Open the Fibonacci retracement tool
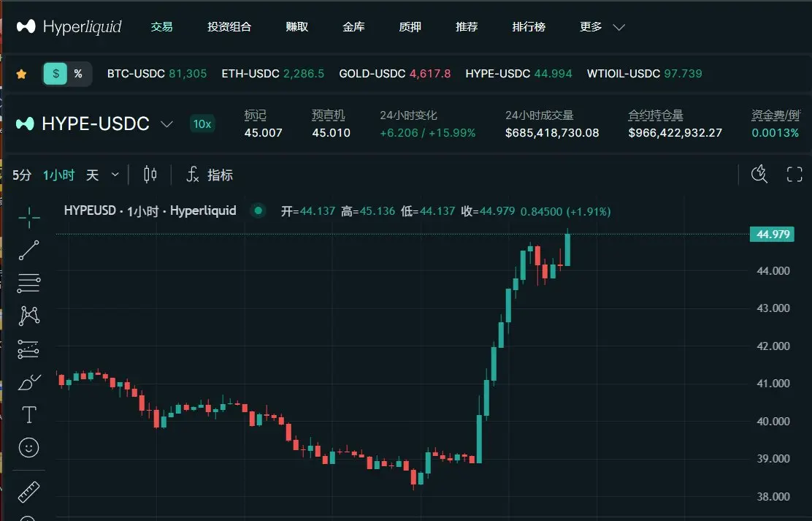 point(29,283)
